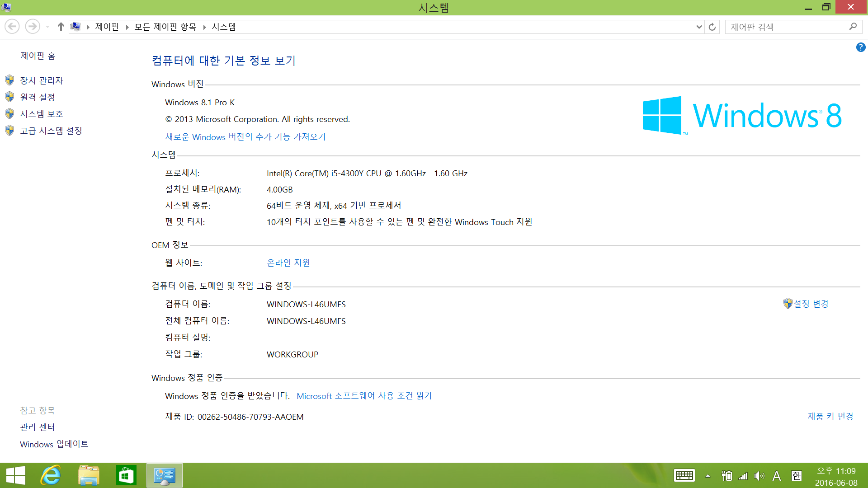The height and width of the screenshot is (488, 868).
Task: Show hidden tray icons arrow
Action: pyautogui.click(x=708, y=476)
